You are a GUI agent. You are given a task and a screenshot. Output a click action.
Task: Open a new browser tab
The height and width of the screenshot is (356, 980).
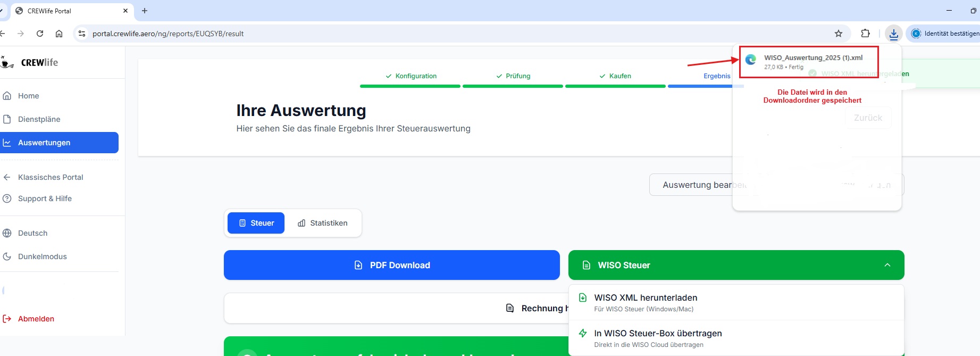(x=145, y=11)
